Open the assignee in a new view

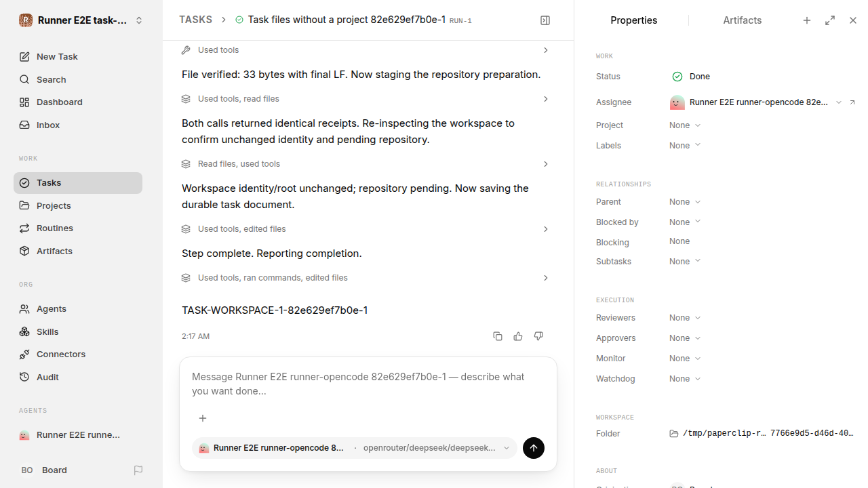coord(852,102)
